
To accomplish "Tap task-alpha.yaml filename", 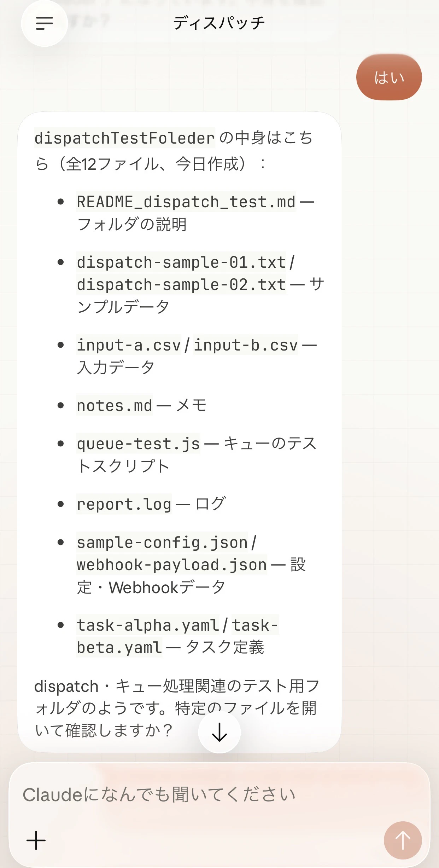I will pyautogui.click(x=148, y=625).
